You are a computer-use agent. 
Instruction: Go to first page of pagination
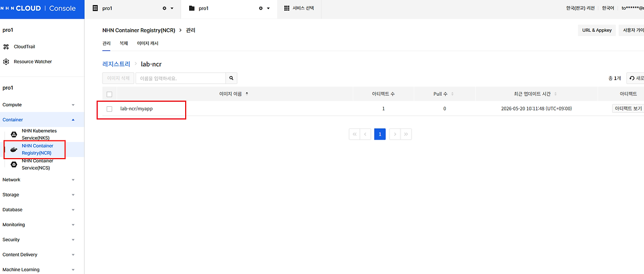[x=354, y=134]
